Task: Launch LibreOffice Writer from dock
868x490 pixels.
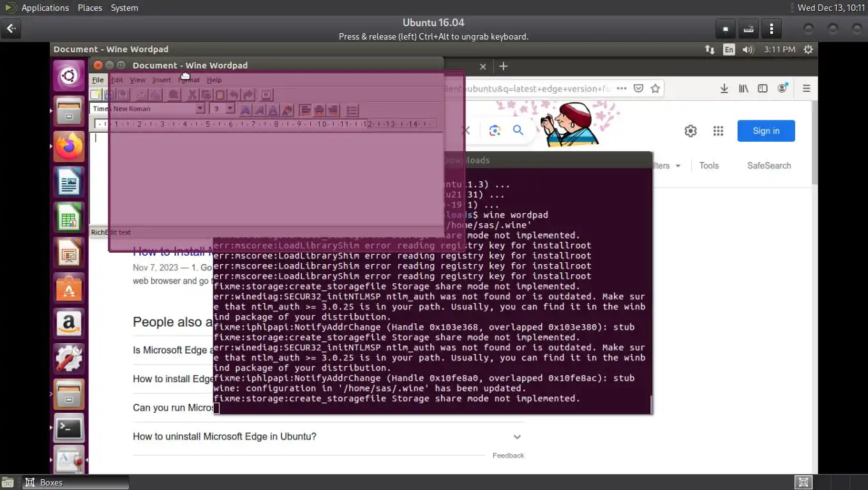Action: point(69,183)
